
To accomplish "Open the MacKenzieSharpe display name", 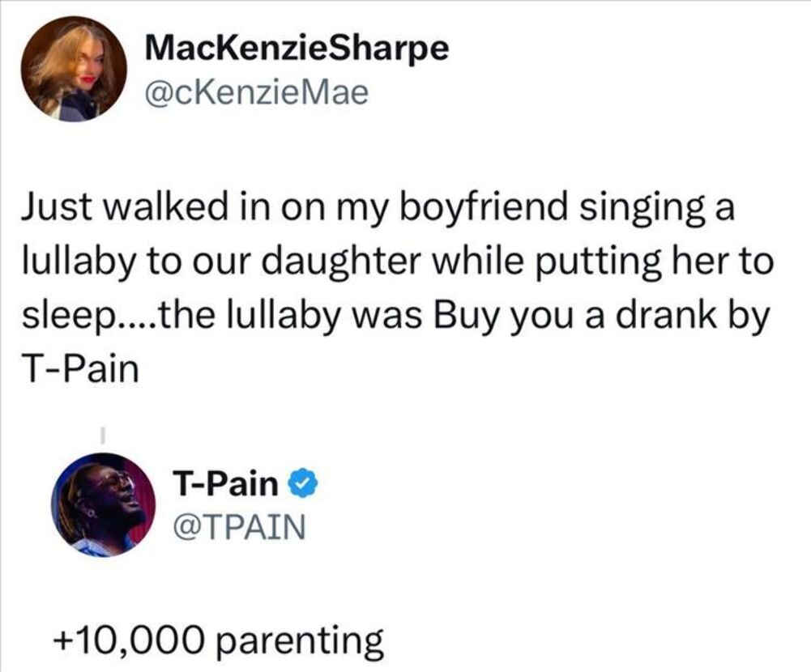I will click(296, 48).
